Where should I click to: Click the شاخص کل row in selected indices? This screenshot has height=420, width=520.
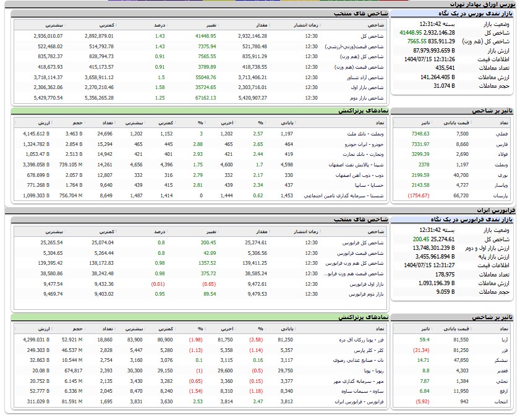pos(371,36)
